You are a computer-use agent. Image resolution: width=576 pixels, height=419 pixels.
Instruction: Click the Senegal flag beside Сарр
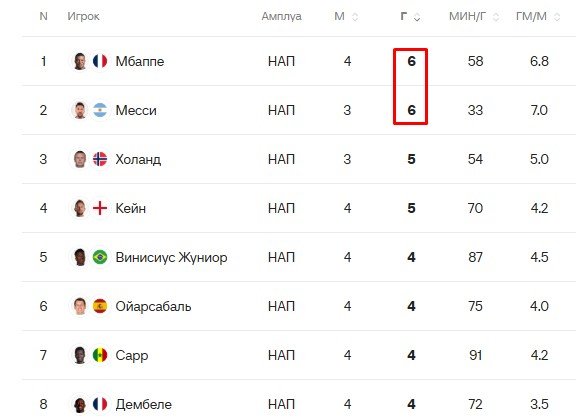[x=100, y=355]
